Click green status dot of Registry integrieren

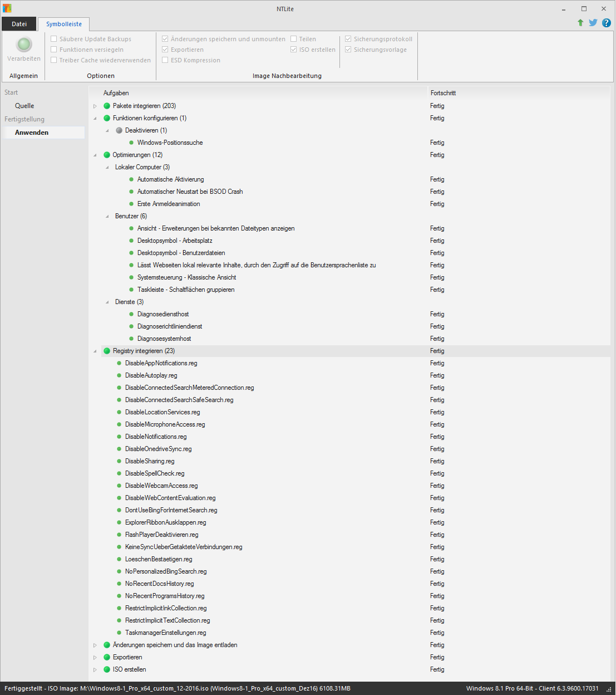pos(107,351)
